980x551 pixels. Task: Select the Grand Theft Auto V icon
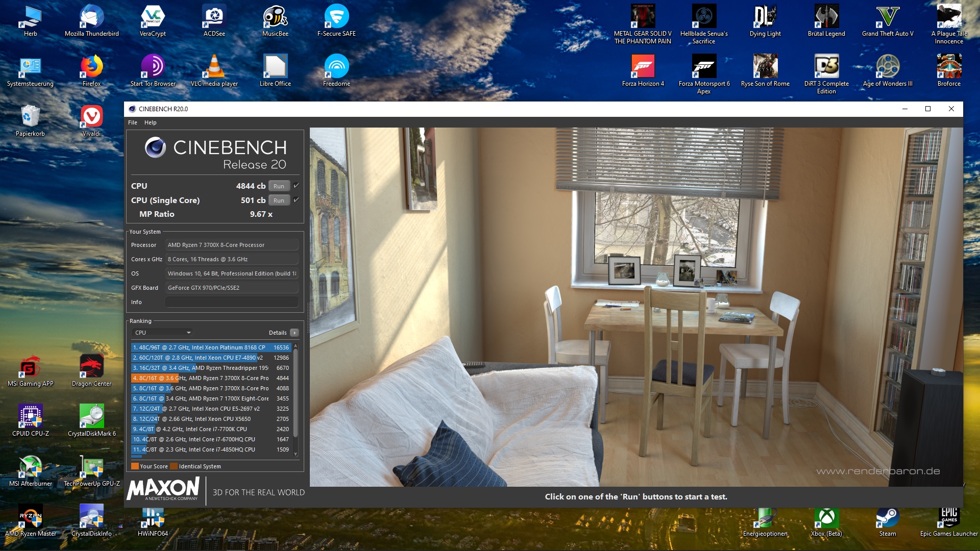pyautogui.click(x=888, y=20)
